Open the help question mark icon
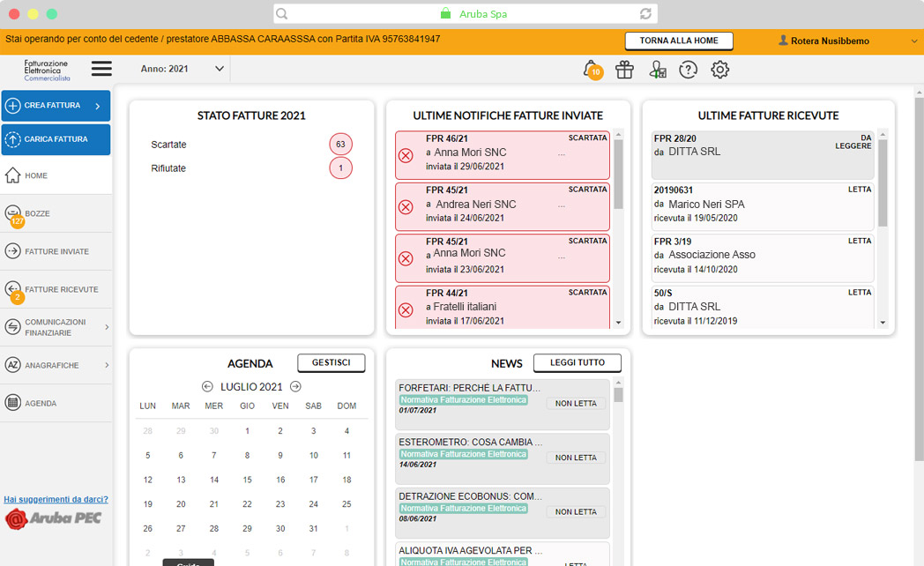 pyautogui.click(x=688, y=71)
